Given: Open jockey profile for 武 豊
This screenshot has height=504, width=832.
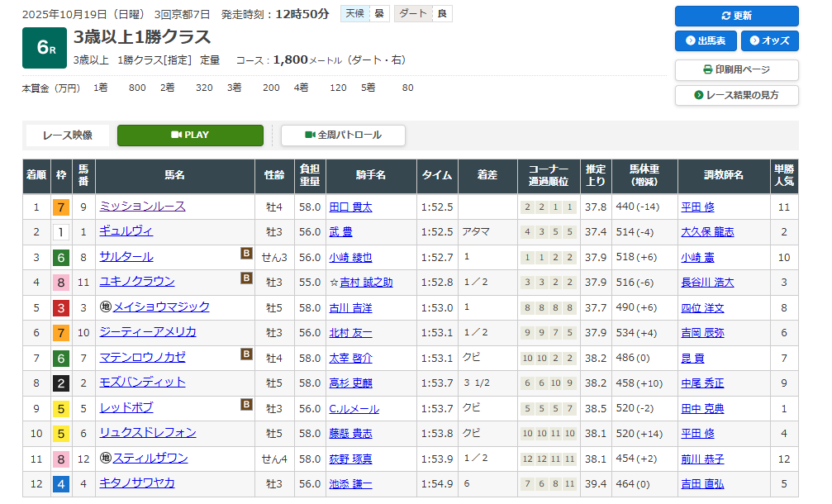Looking at the screenshot, I should click(x=340, y=232).
